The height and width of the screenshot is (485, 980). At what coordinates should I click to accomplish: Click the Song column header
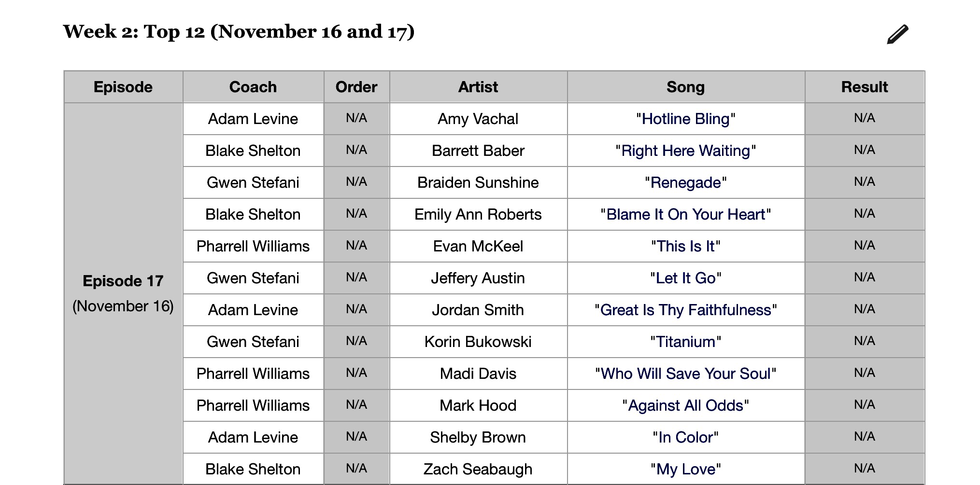tap(685, 87)
